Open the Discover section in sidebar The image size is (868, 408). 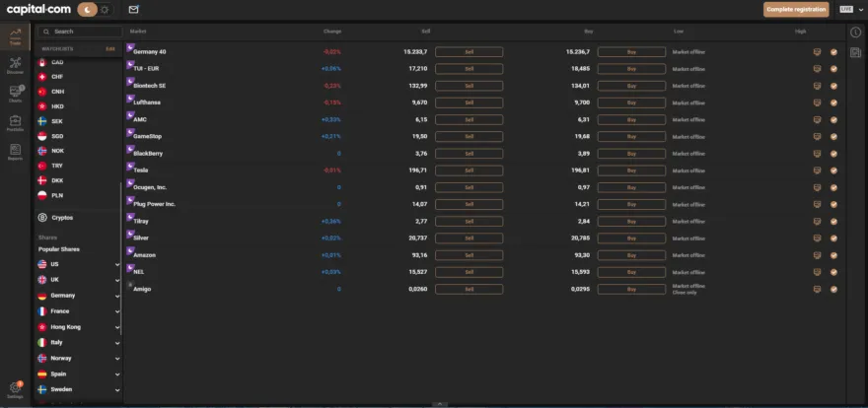click(15, 65)
